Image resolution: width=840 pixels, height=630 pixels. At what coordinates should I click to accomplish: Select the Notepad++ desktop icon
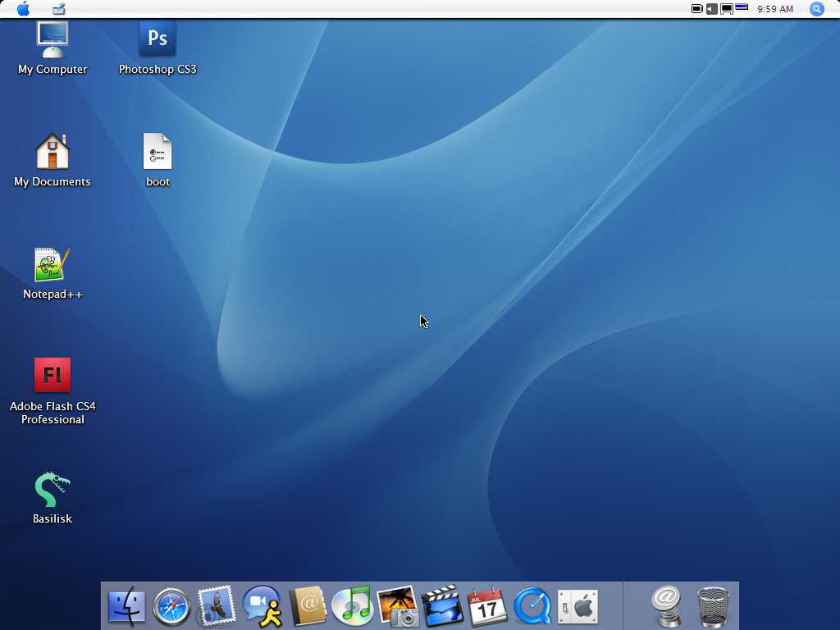pos(52,264)
